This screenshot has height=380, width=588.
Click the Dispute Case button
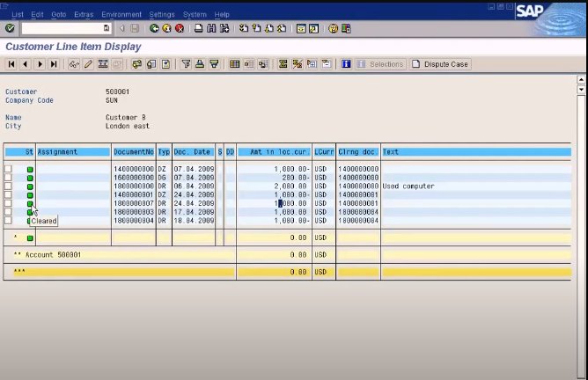click(440, 64)
